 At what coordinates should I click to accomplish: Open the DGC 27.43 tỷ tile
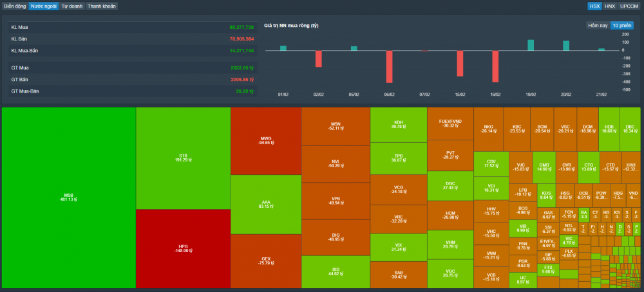coord(450,185)
